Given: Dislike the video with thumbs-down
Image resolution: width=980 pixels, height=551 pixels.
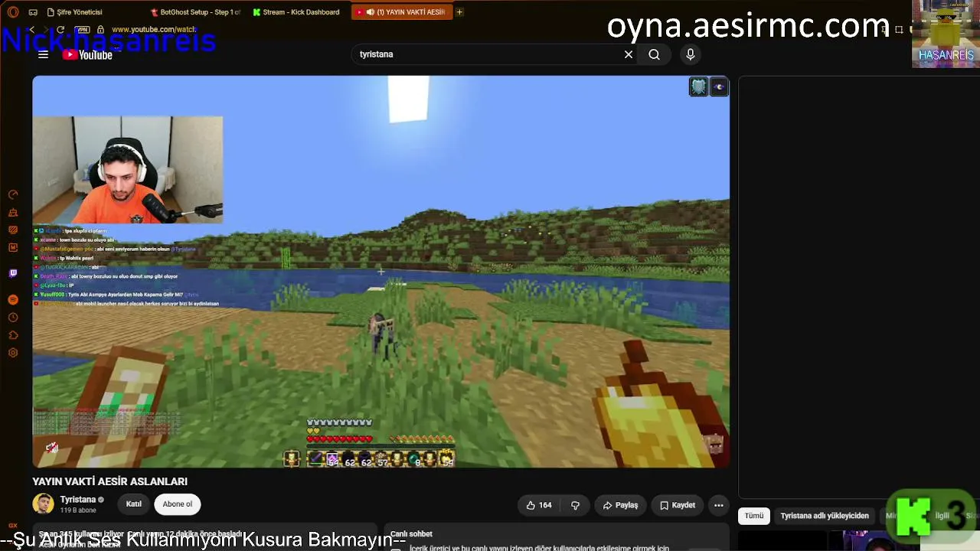Looking at the screenshot, I should pyautogui.click(x=575, y=505).
